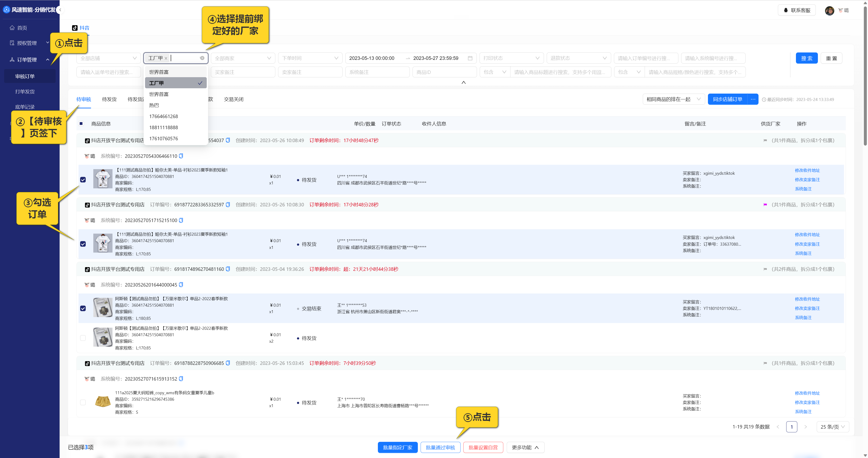Viewport: 868px width, 458px height.
Task: Copy system number 20230527054306466110 icon
Action: (x=181, y=156)
